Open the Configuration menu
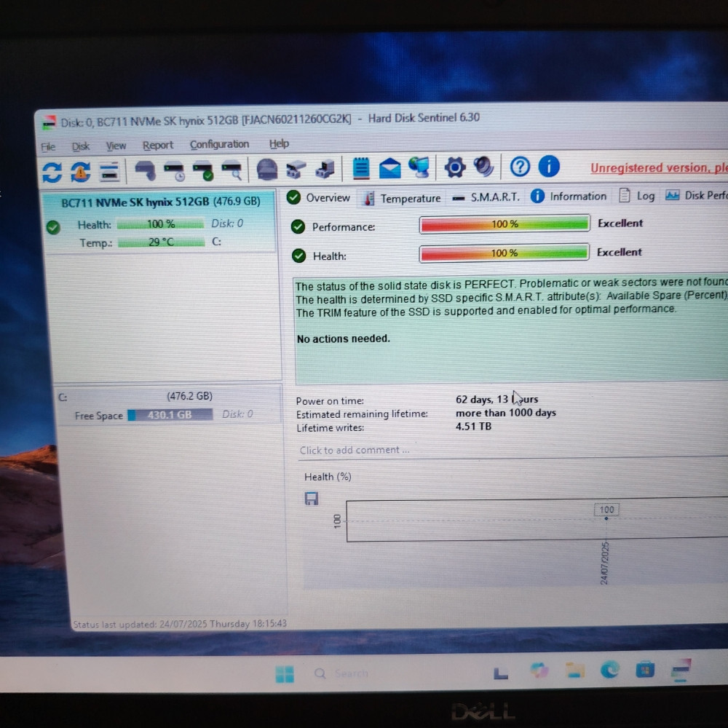 [219, 144]
